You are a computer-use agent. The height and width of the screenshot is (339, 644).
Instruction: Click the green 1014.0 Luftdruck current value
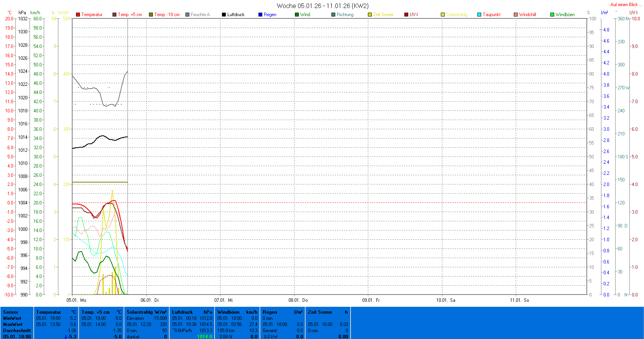(204, 337)
